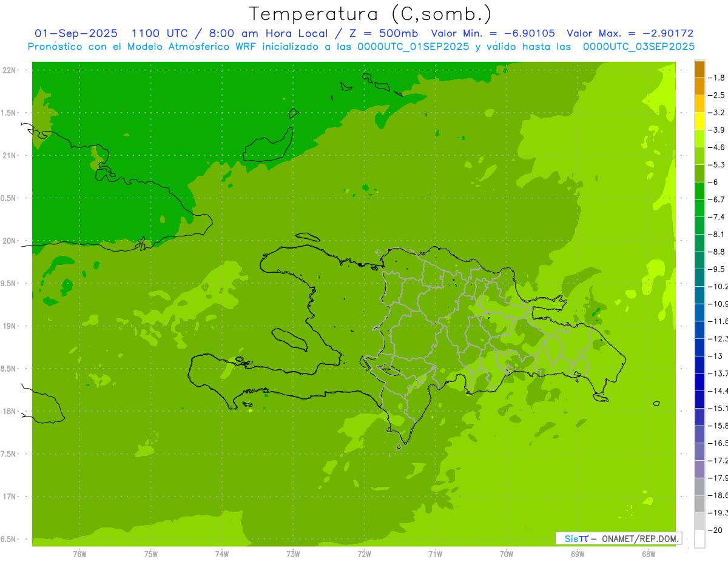Select lavender swatch between -17.2 and -17.9

699,469
